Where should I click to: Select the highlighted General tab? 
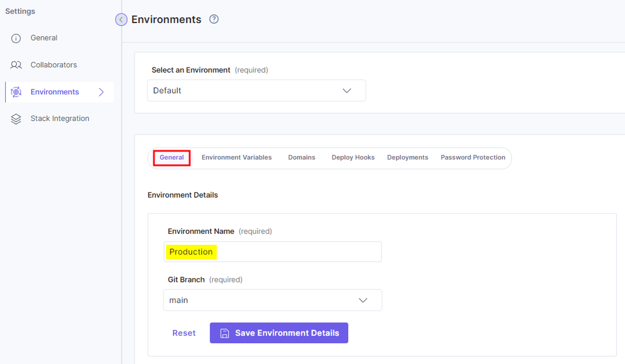coord(172,158)
